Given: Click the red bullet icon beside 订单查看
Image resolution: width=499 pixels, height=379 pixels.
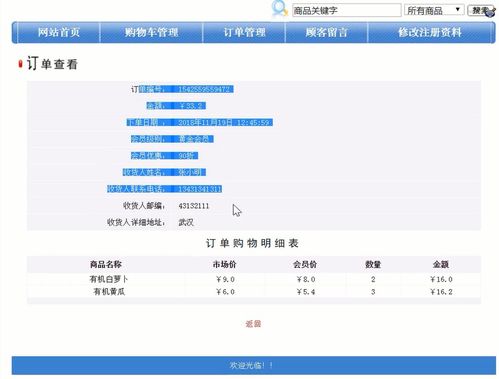Looking at the screenshot, I should click(20, 64).
